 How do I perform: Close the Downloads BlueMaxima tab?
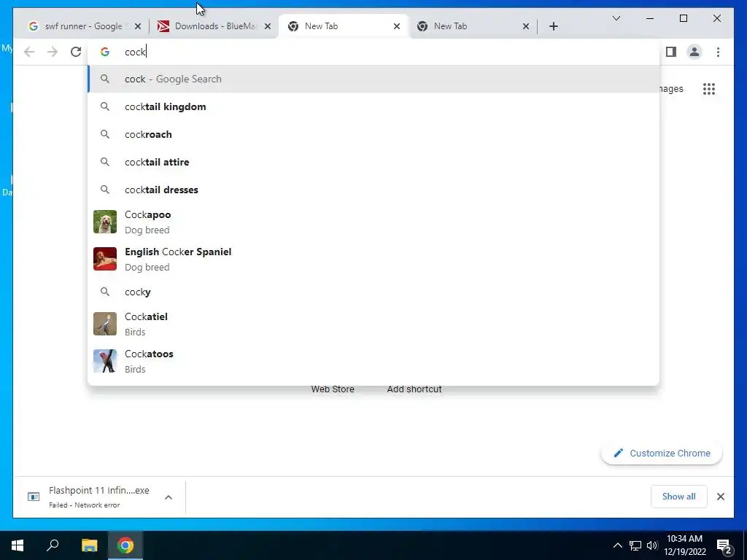(268, 26)
